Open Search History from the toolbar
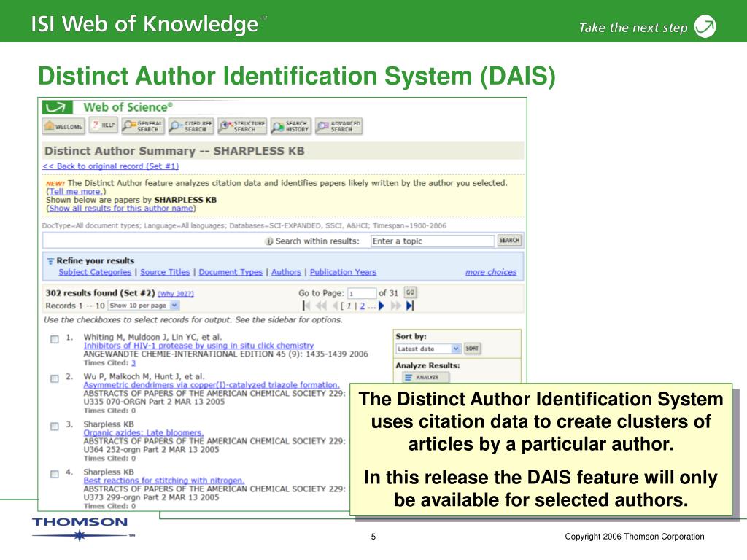747x560 pixels. pos(290,126)
